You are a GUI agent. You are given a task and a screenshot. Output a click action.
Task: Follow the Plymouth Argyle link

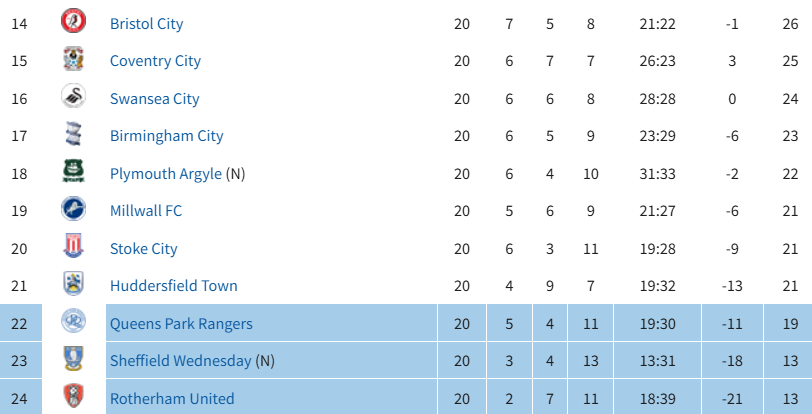166,174
